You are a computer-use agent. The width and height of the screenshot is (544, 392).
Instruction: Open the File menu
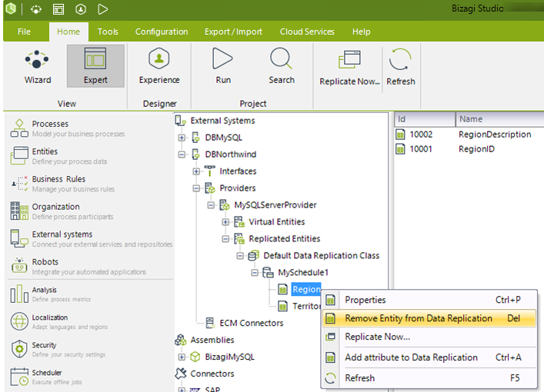click(x=24, y=32)
